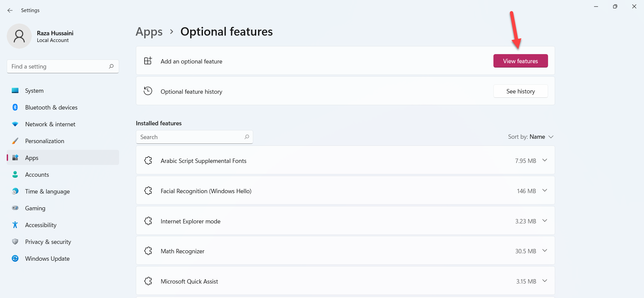Click magnifier icon in Find a setting
This screenshot has width=644, height=298.
tap(111, 66)
